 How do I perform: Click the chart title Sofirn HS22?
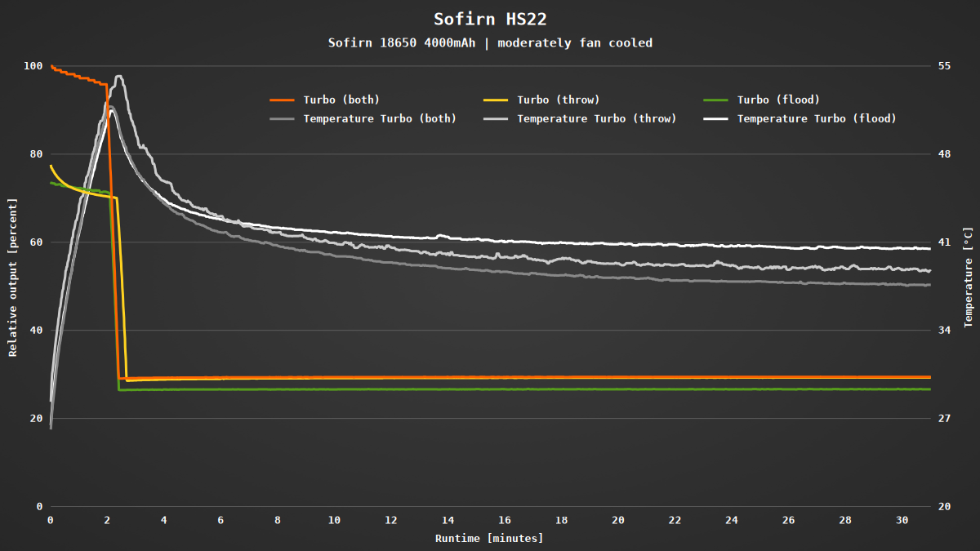coord(490,19)
